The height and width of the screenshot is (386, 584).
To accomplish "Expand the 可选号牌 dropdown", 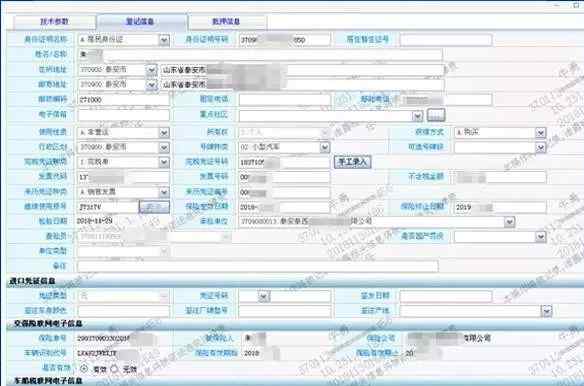I will (540, 148).
